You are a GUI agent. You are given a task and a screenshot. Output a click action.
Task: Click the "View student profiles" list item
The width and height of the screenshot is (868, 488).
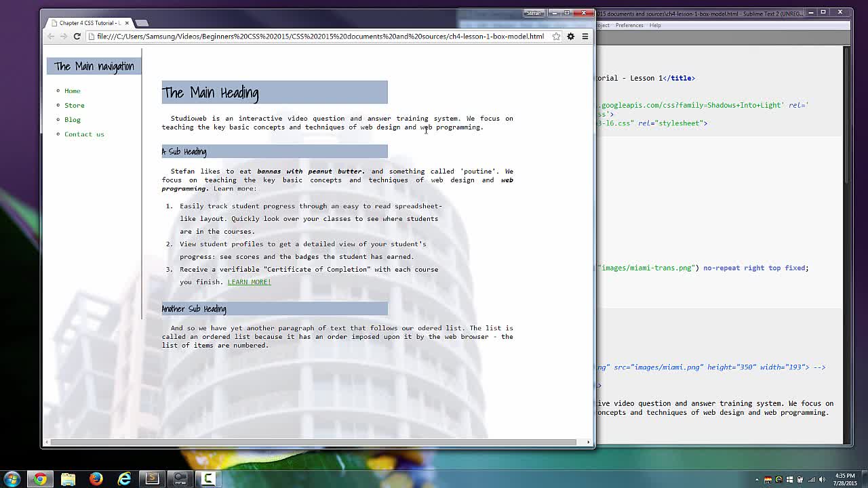pos(303,250)
